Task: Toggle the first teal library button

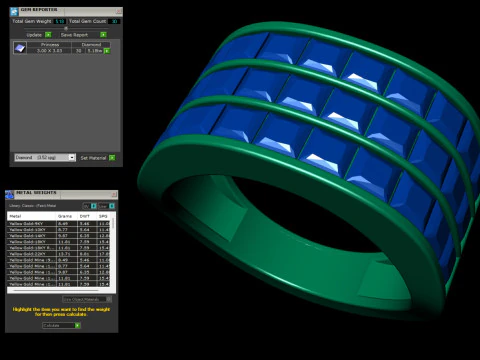Action: (x=94, y=206)
